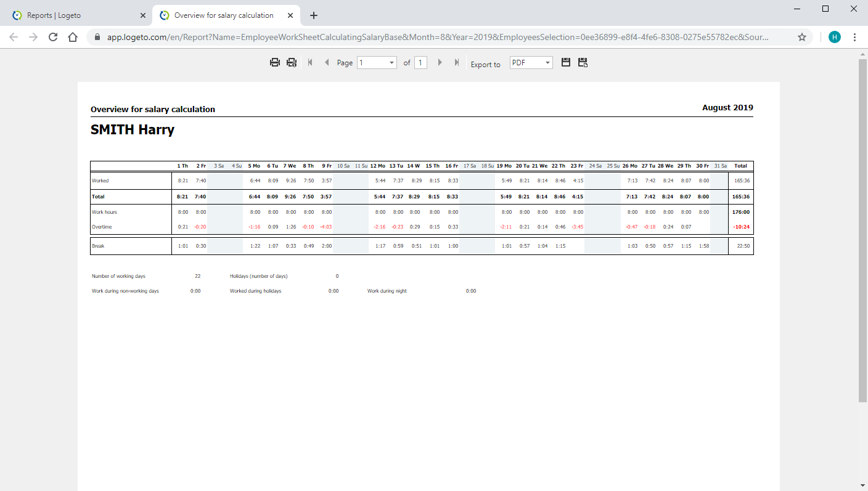The image size is (868, 491).
Task: Open the Chrome profile avatar H
Action: (835, 37)
